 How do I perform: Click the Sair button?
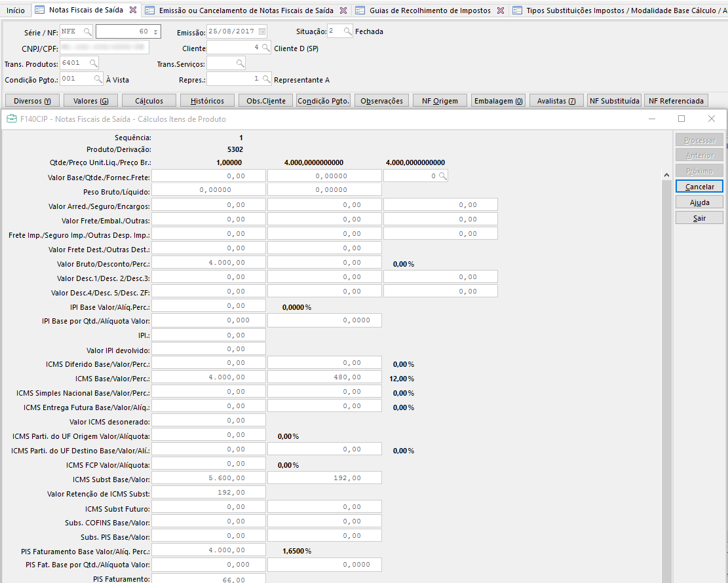pos(699,218)
